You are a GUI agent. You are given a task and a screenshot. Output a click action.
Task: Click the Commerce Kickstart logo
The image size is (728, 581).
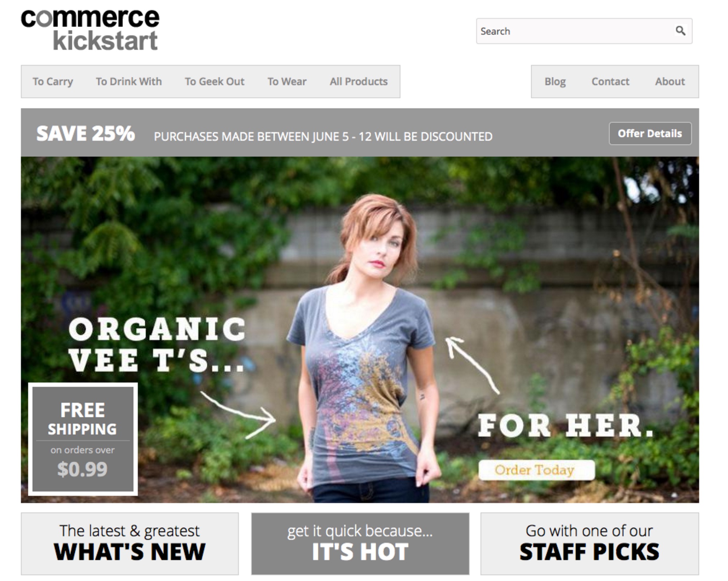(90, 30)
